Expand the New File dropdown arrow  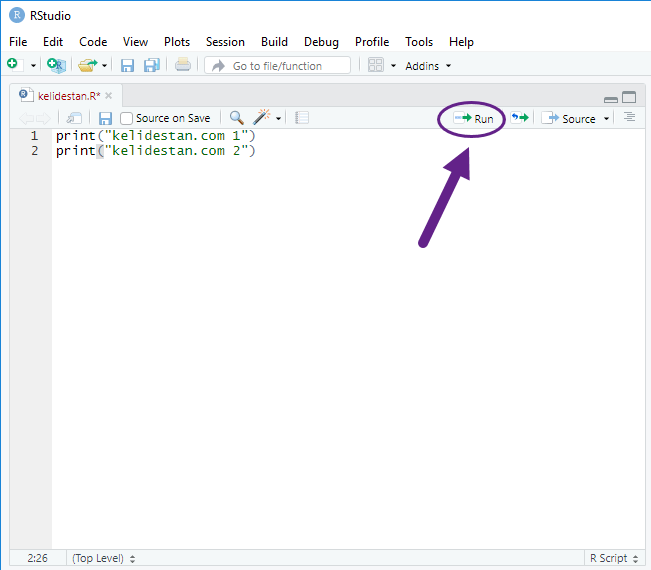click(33, 66)
